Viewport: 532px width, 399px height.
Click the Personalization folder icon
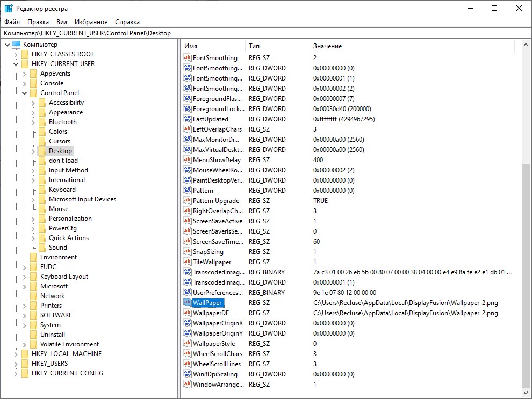41,219
